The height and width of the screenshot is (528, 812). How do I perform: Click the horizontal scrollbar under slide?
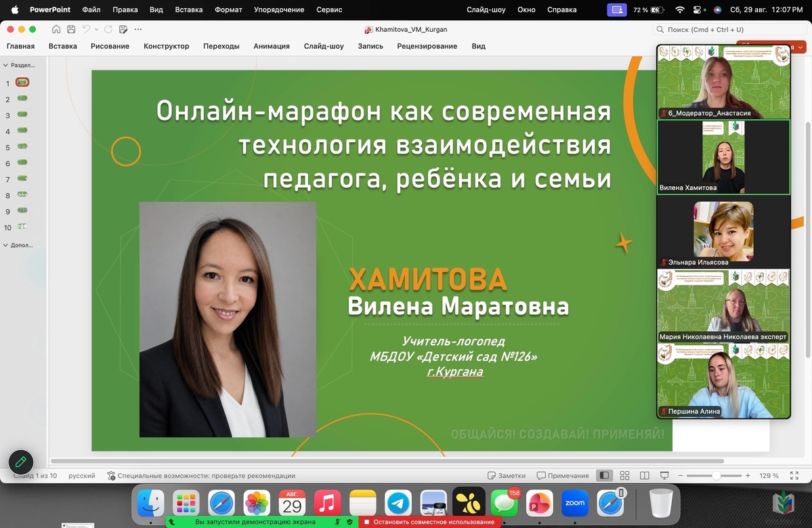pos(387,461)
